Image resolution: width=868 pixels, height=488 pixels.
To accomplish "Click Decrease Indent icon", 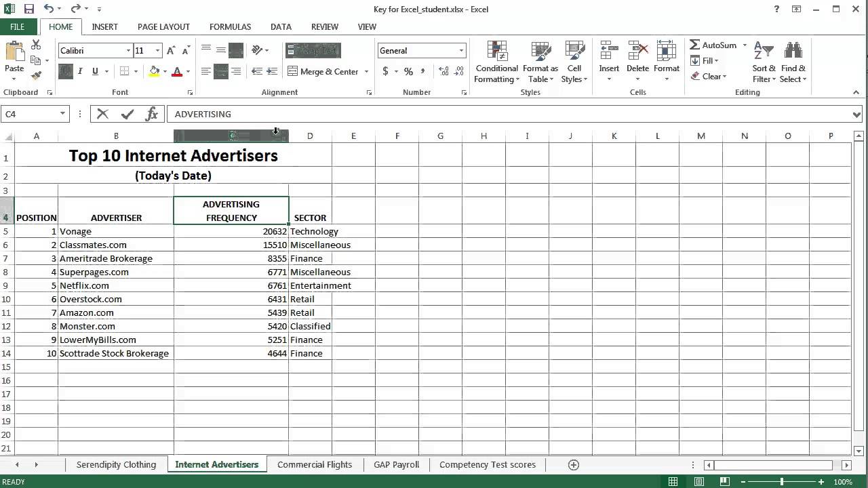I will (257, 71).
